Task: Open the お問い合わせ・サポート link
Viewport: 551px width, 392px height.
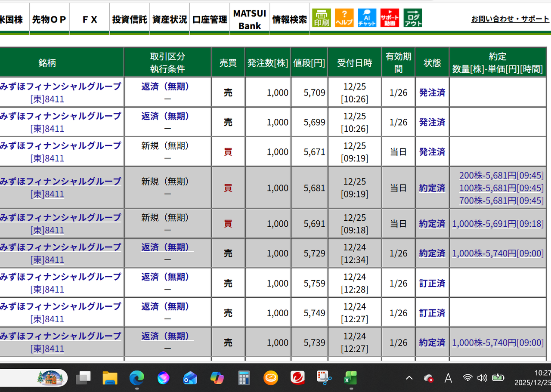Action: pos(510,19)
